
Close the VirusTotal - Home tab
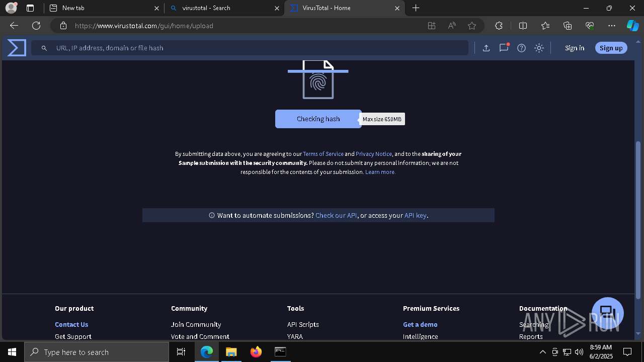click(x=397, y=8)
